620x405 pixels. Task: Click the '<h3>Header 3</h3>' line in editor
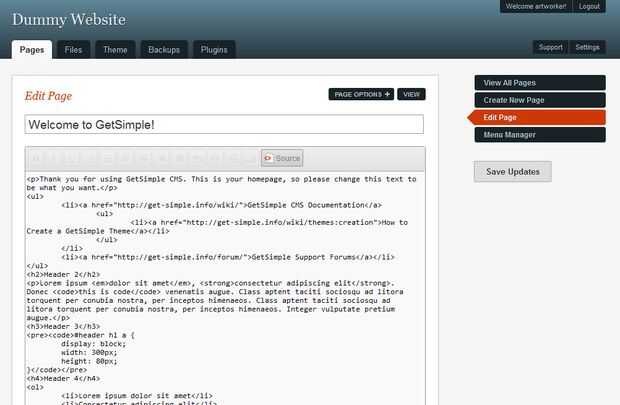coord(63,327)
